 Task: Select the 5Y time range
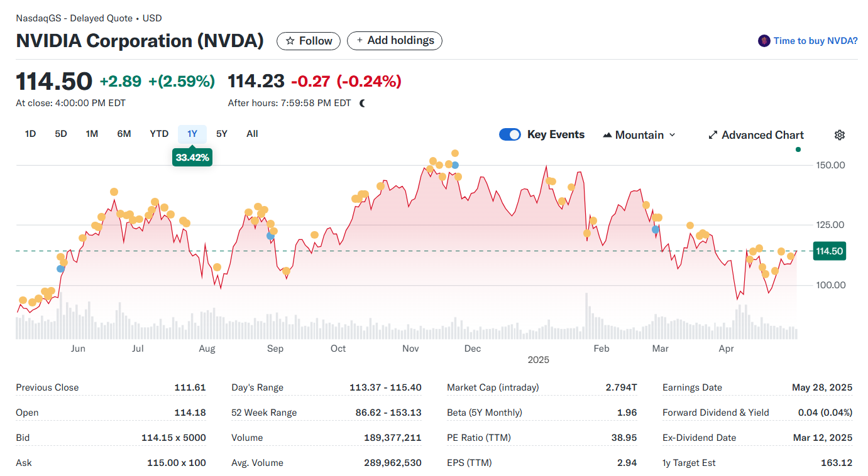click(222, 134)
